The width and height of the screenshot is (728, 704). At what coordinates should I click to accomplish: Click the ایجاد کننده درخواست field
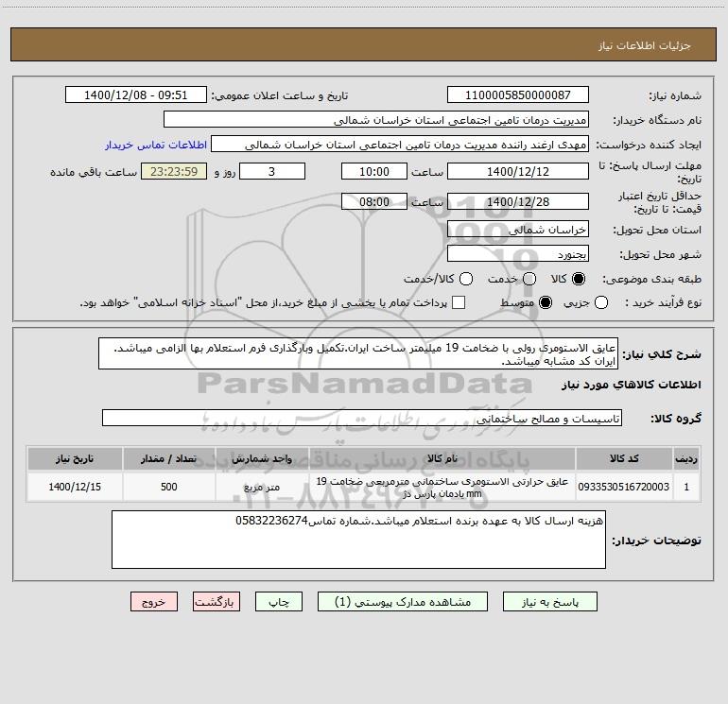[400, 144]
